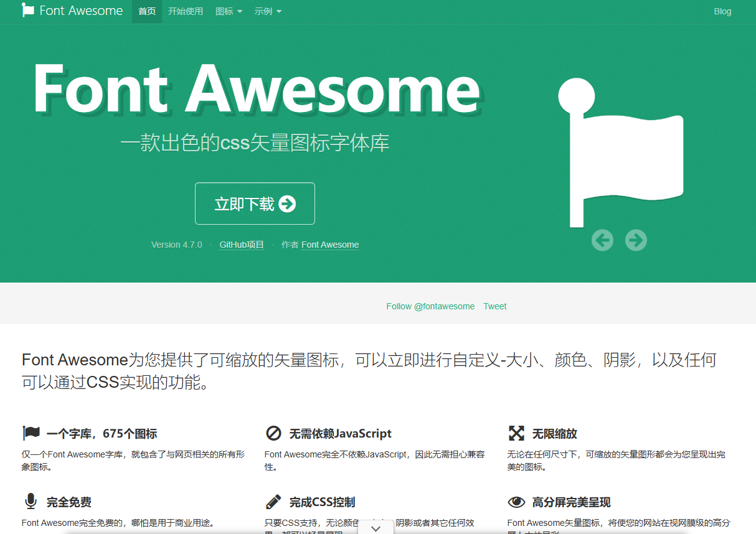Click the expand arrows icon beside 无限缩放
This screenshot has width=756, height=534.
516,433
